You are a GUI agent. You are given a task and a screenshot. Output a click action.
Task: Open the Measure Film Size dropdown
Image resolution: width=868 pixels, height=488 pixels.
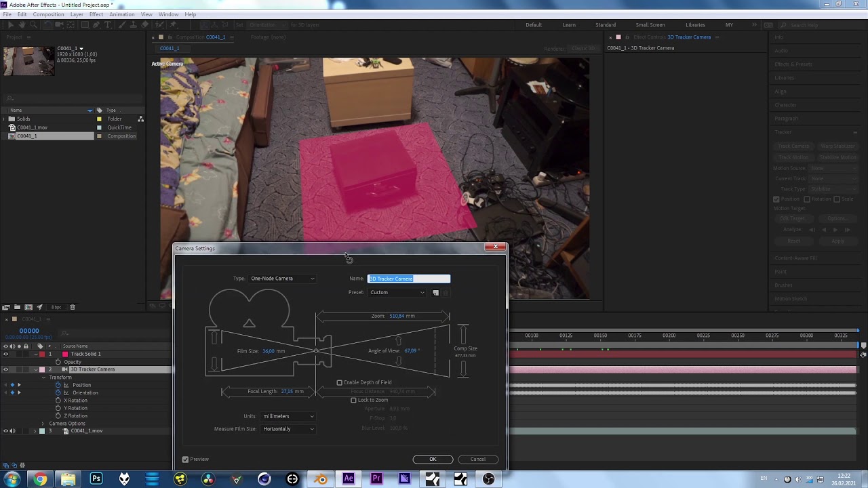coord(288,429)
